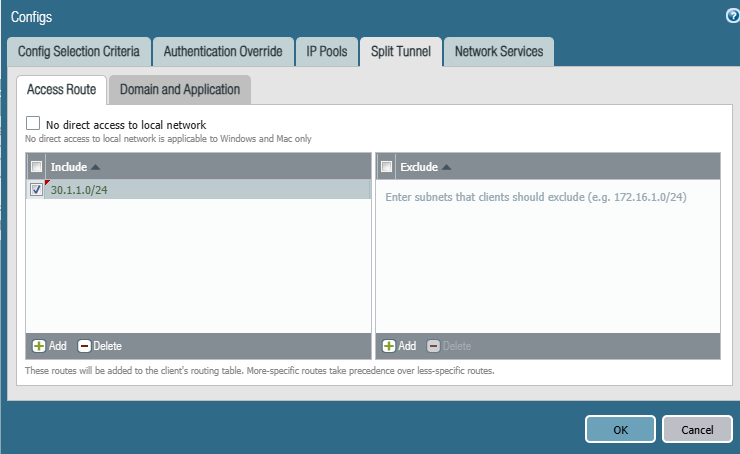
Task: Sort the Include column via its arrow
Action: [x=95, y=167]
